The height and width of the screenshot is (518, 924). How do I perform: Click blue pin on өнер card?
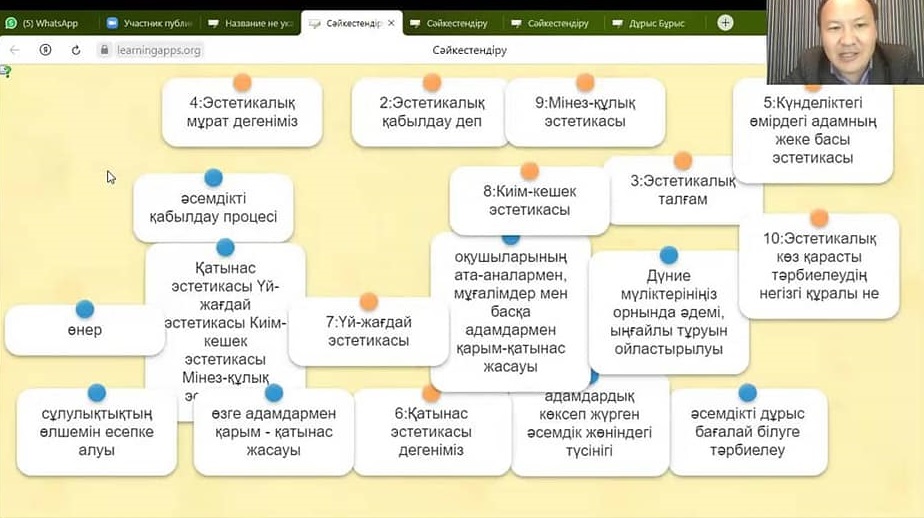(85, 309)
